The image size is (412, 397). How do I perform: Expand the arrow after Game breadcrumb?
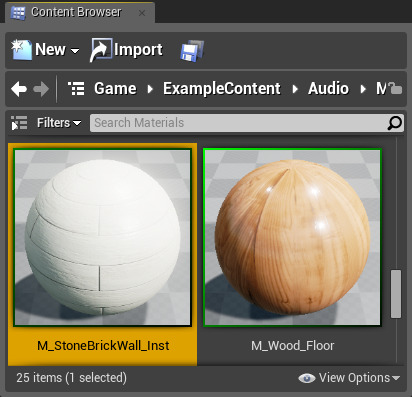pyautogui.click(x=150, y=89)
